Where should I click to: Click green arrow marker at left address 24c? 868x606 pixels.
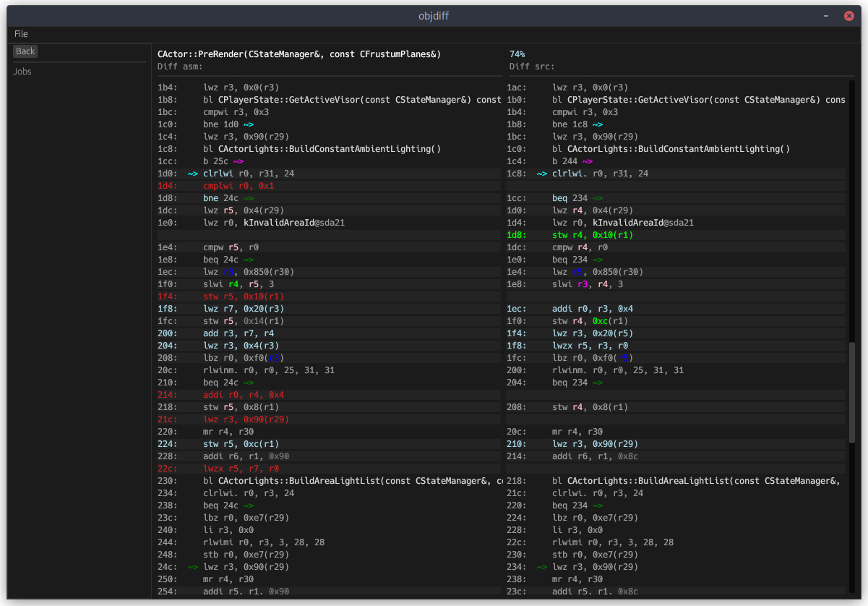click(x=193, y=567)
